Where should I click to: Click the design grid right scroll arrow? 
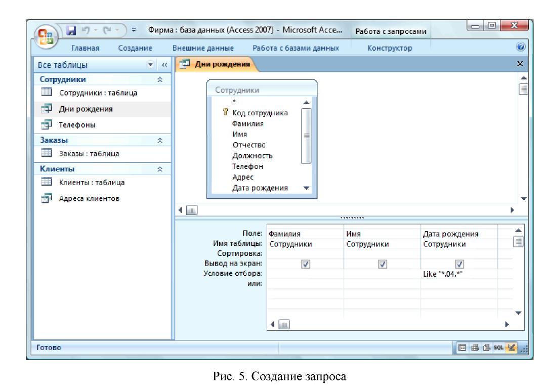pos(507,324)
